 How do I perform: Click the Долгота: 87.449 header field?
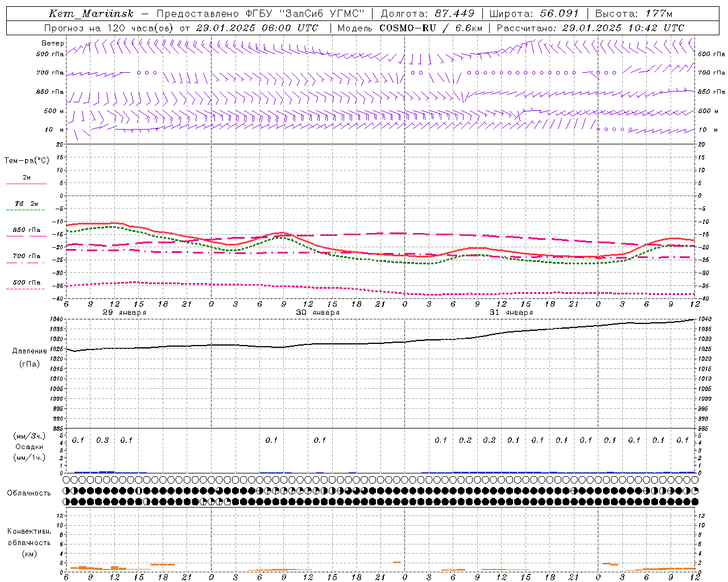pyautogui.click(x=427, y=14)
